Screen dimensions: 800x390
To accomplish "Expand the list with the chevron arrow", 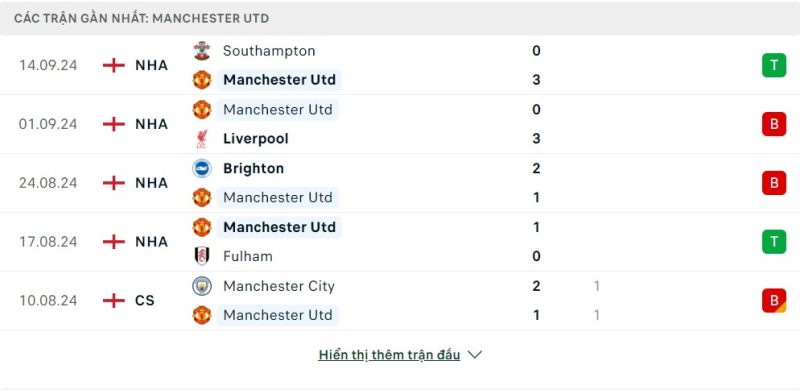I will 474,354.
